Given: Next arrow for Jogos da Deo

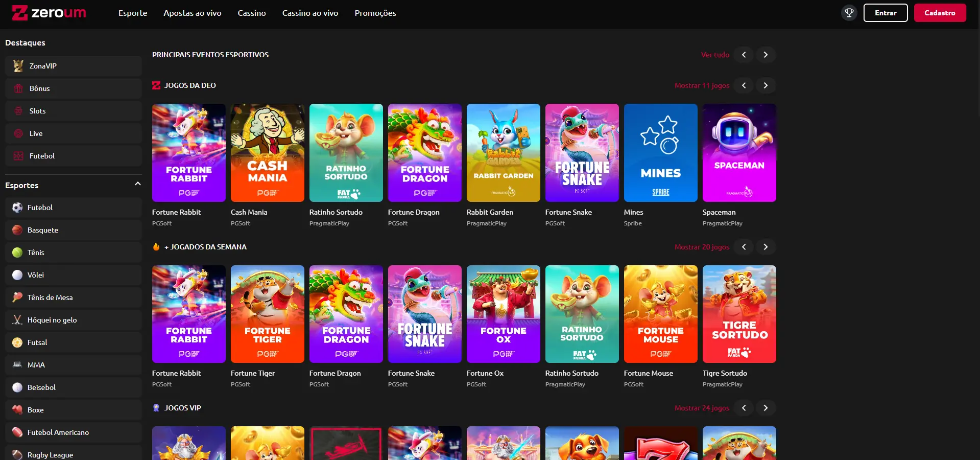Looking at the screenshot, I should click(x=766, y=85).
